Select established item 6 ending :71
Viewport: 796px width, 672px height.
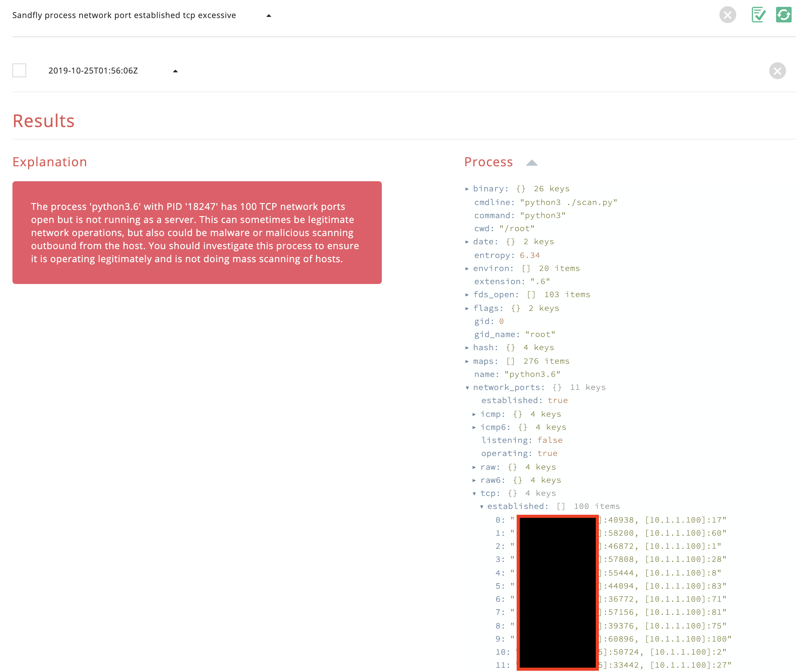coord(611,599)
